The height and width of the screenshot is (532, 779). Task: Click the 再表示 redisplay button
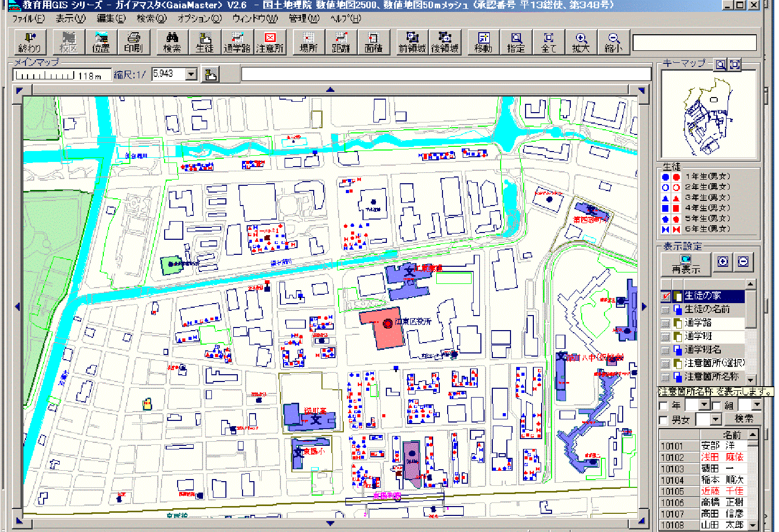(x=686, y=264)
